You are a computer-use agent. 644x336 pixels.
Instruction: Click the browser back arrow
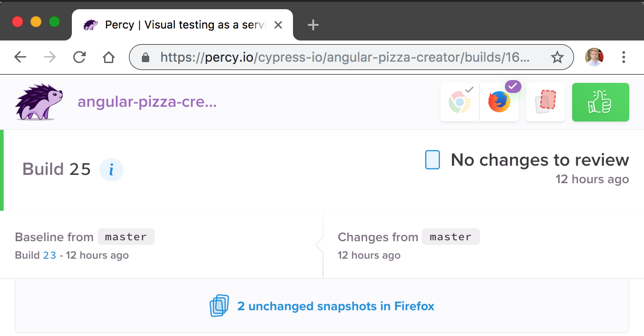pos(20,57)
